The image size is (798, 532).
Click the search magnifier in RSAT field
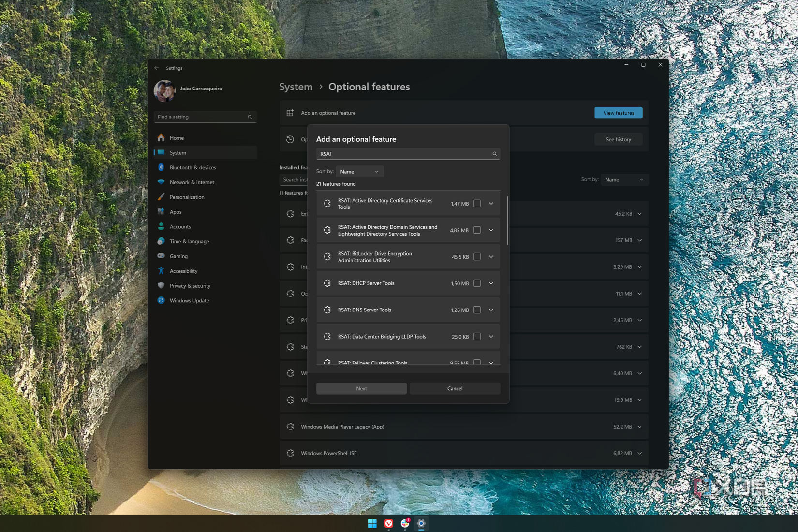(494, 154)
